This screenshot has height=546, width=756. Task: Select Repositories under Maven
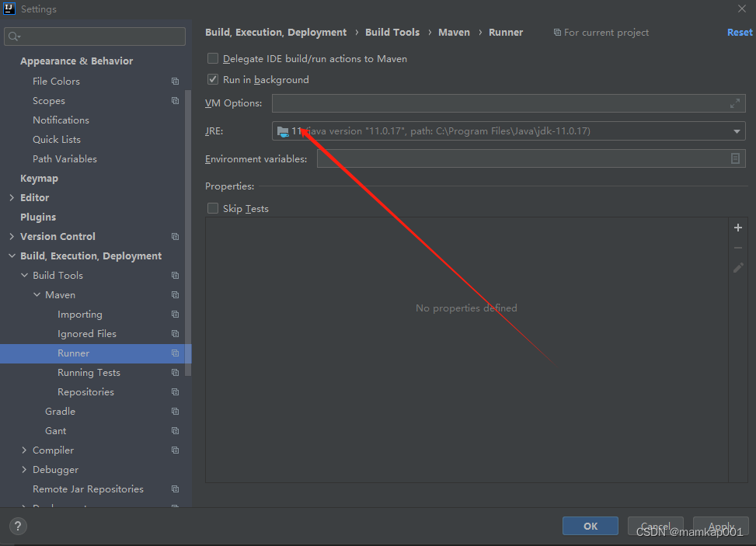[x=85, y=392]
